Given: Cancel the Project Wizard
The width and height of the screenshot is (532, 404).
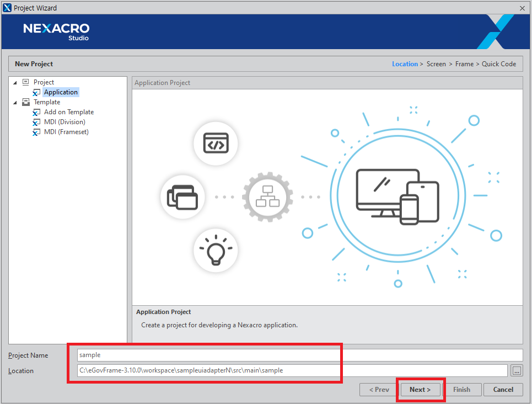Looking at the screenshot, I should point(503,390).
